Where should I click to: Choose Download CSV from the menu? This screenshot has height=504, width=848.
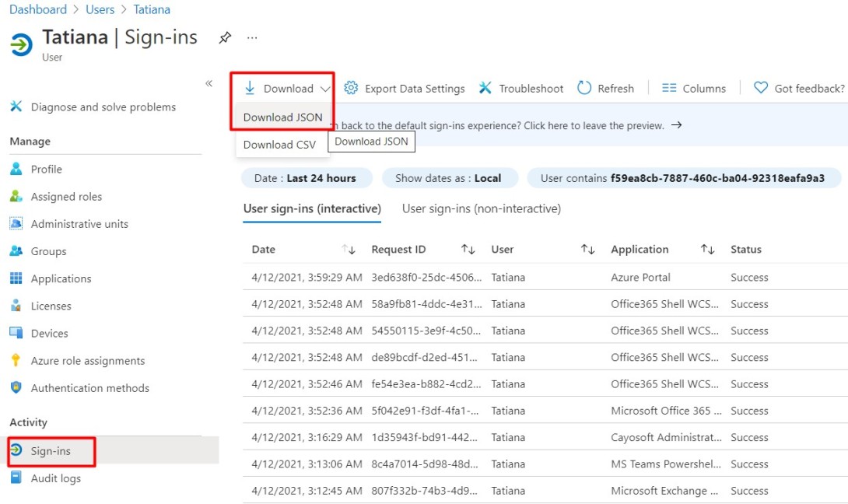283,145
